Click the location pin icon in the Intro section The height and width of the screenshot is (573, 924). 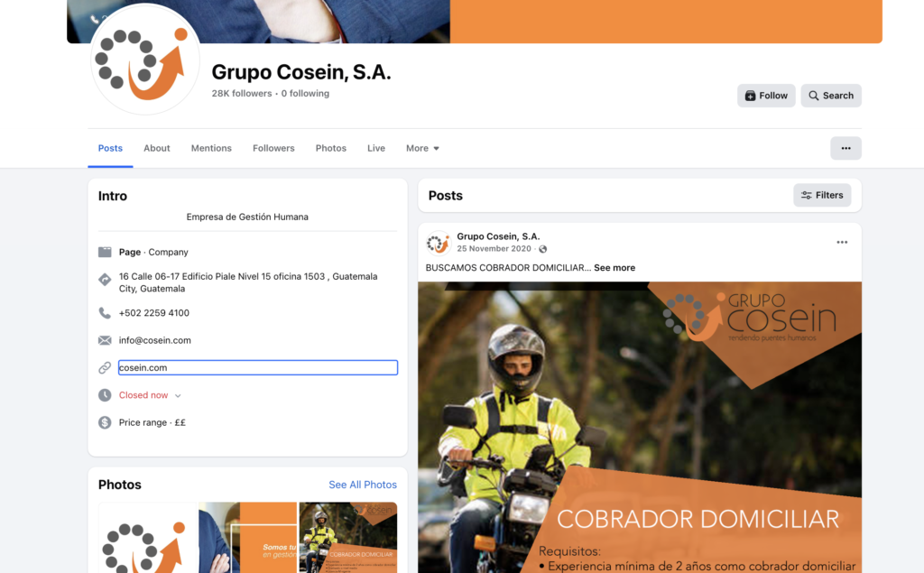pyautogui.click(x=106, y=280)
